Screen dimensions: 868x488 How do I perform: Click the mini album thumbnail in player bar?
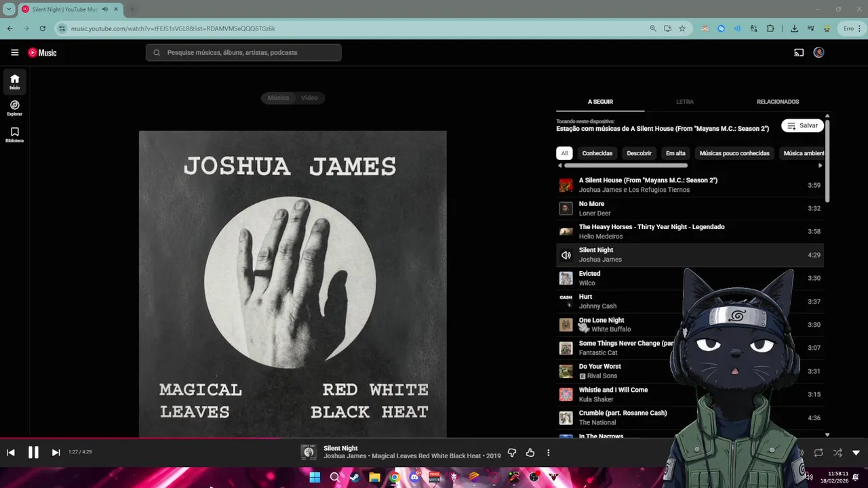[309, 453]
